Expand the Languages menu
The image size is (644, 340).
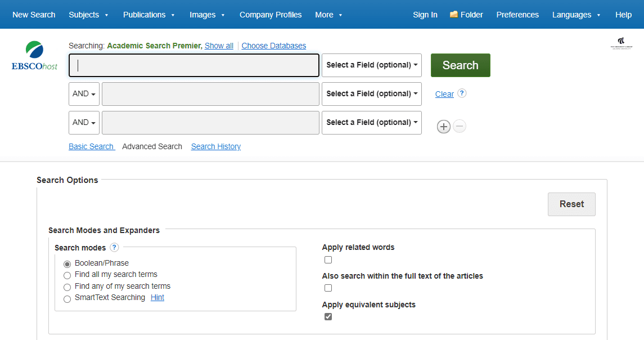point(576,15)
